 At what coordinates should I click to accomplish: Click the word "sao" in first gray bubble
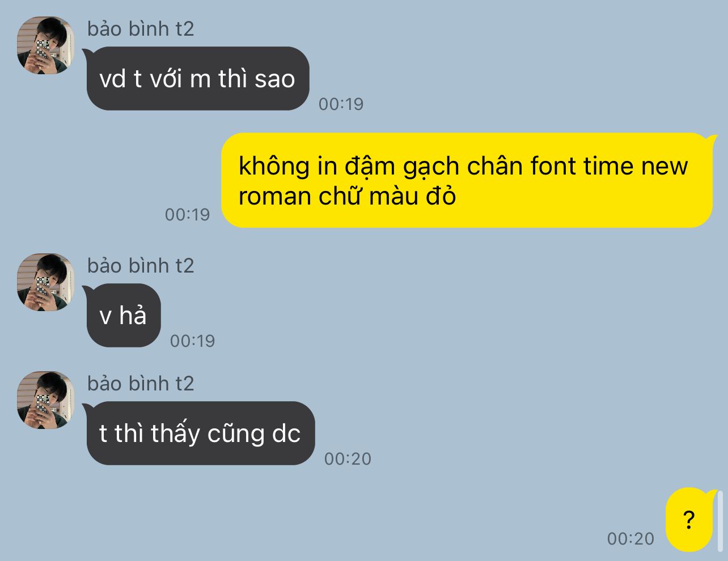(x=275, y=79)
